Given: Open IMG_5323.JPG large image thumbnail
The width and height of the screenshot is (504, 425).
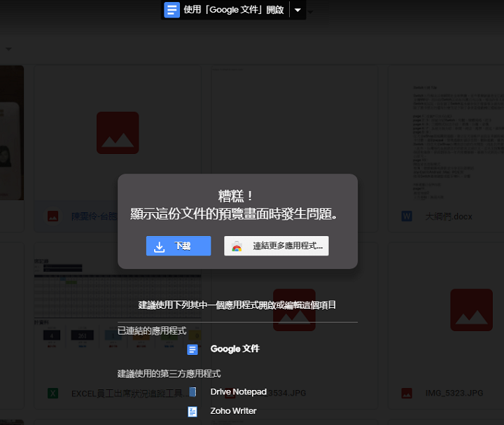Looking at the screenshot, I should tap(471, 310).
